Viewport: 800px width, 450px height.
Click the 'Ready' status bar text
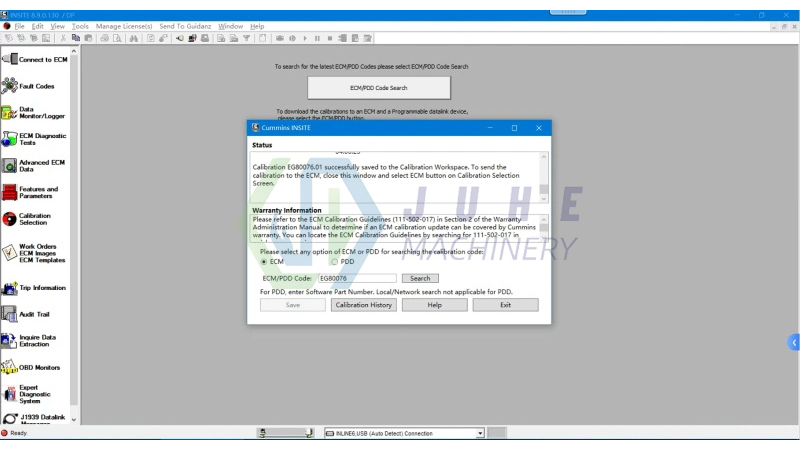[18, 433]
